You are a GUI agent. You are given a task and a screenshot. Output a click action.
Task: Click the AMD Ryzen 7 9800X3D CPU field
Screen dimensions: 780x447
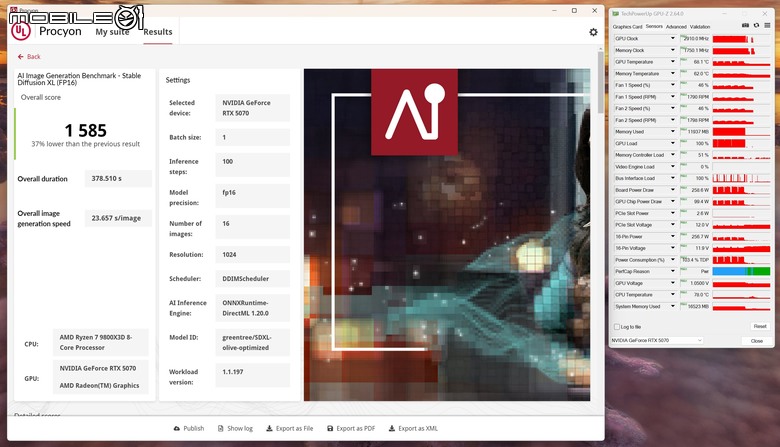[x=100, y=342]
